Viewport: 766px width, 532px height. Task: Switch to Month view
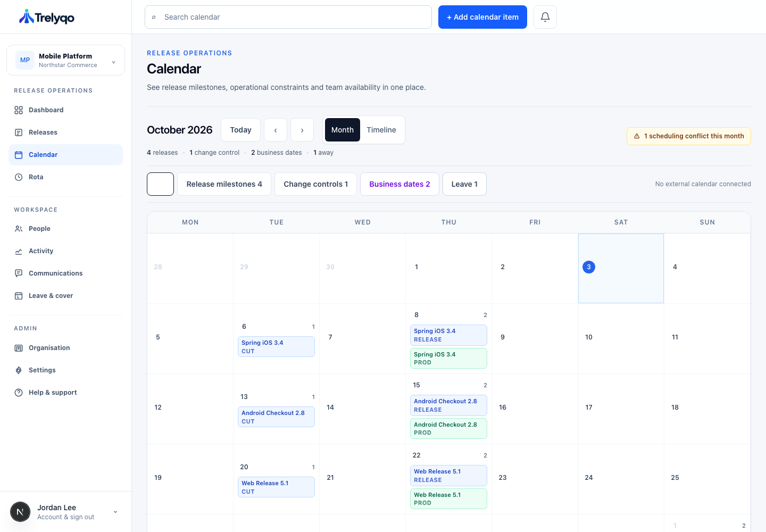coord(343,130)
